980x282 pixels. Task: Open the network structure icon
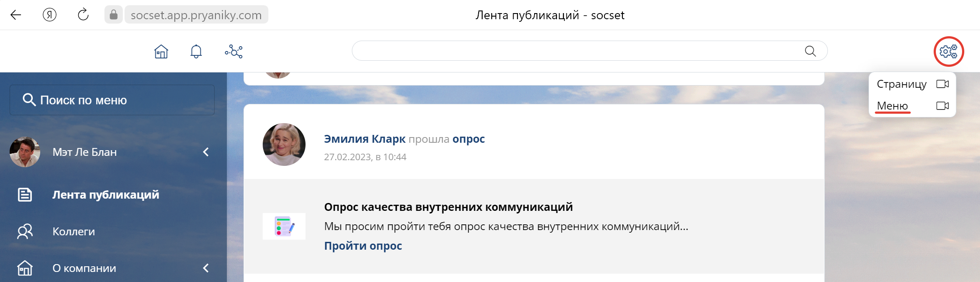click(234, 52)
